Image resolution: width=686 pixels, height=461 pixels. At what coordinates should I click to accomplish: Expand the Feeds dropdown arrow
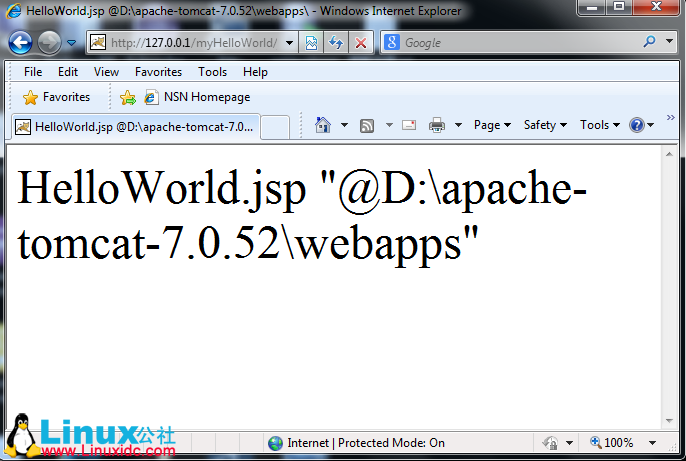(x=389, y=126)
